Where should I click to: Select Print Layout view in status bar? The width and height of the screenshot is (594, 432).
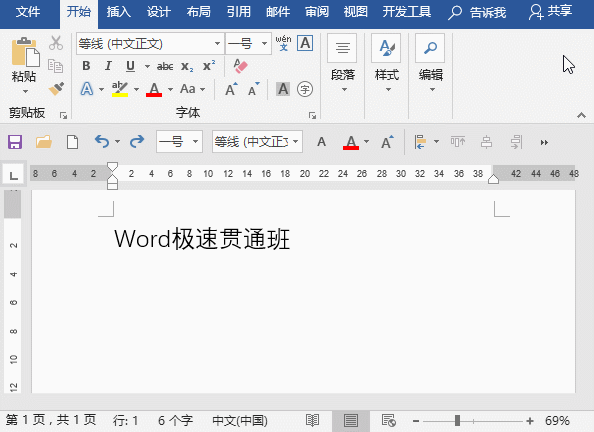click(350, 420)
